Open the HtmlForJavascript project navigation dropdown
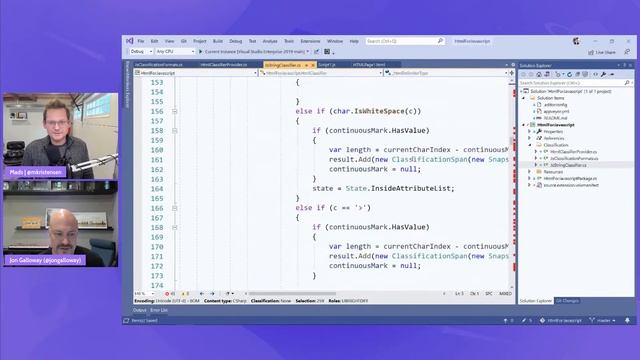Screen dimensions: 640x360 coord(196,73)
